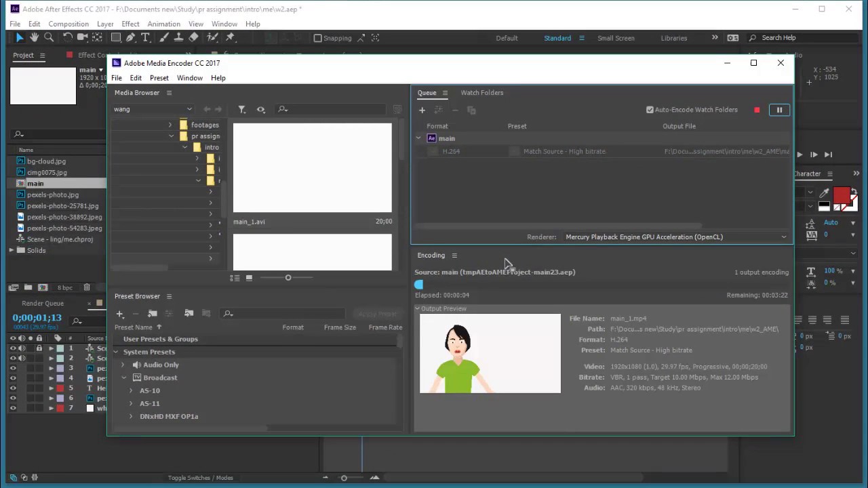This screenshot has width=868, height=488.
Task: Open the Preset Browser panel menu
Action: [169, 296]
